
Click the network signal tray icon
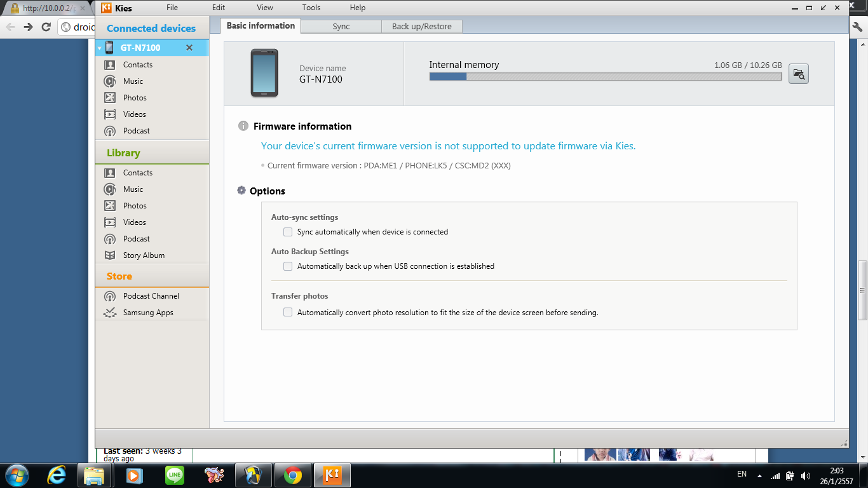pyautogui.click(x=775, y=475)
